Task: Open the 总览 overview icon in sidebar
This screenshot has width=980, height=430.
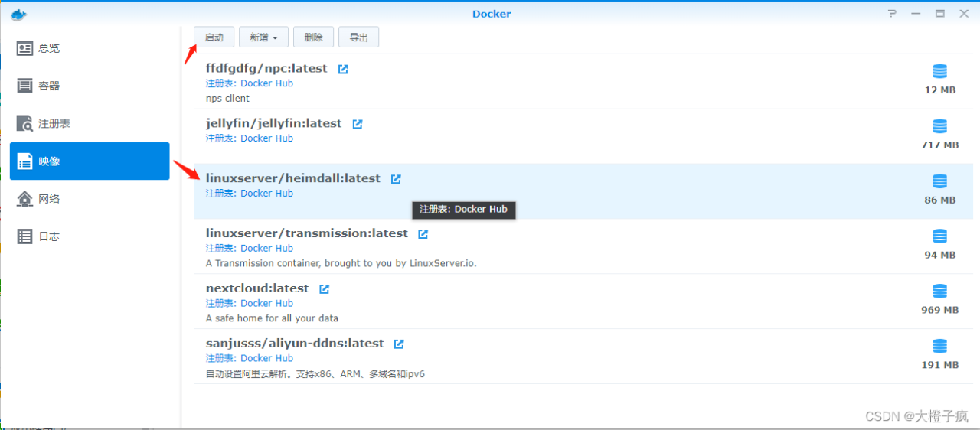Action: click(x=25, y=48)
